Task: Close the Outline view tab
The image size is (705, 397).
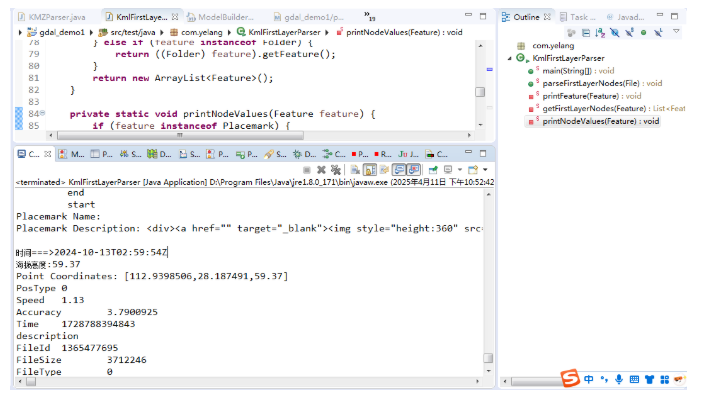Action: tap(547, 17)
